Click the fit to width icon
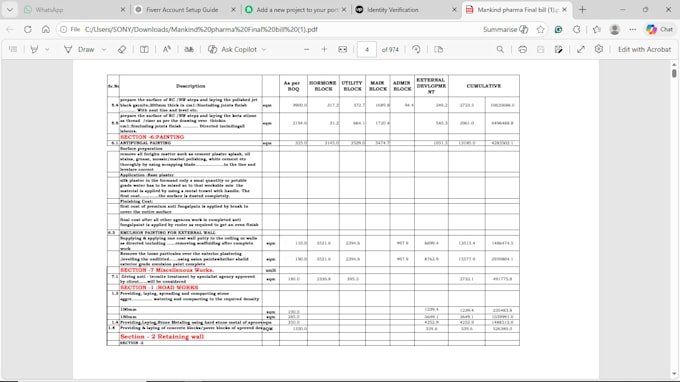 coord(343,49)
